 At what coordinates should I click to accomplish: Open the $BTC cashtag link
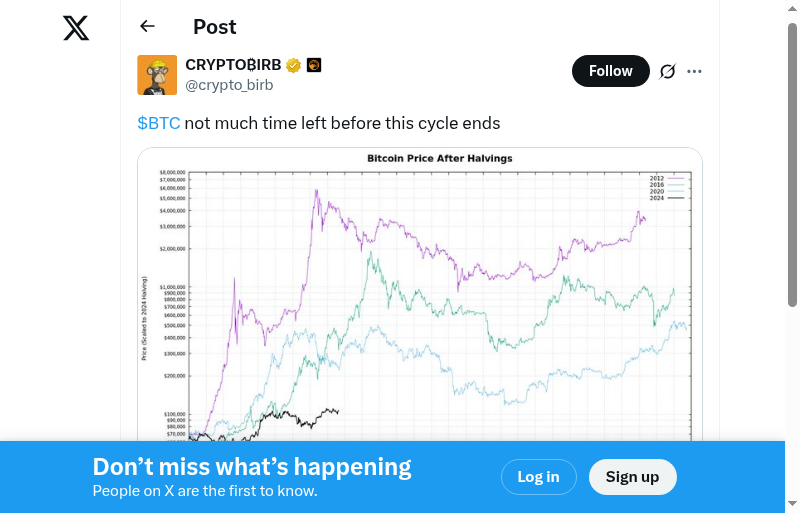pyautogui.click(x=159, y=123)
